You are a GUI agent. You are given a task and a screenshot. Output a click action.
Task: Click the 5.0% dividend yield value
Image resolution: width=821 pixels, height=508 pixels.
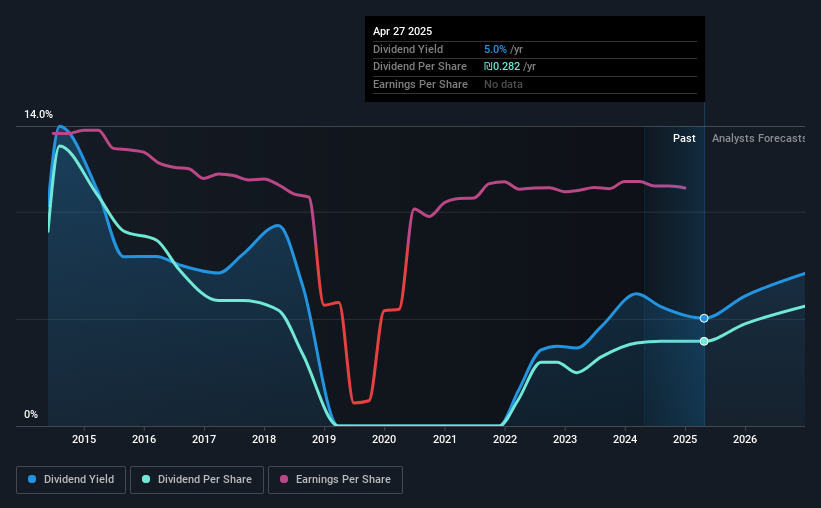(x=495, y=49)
